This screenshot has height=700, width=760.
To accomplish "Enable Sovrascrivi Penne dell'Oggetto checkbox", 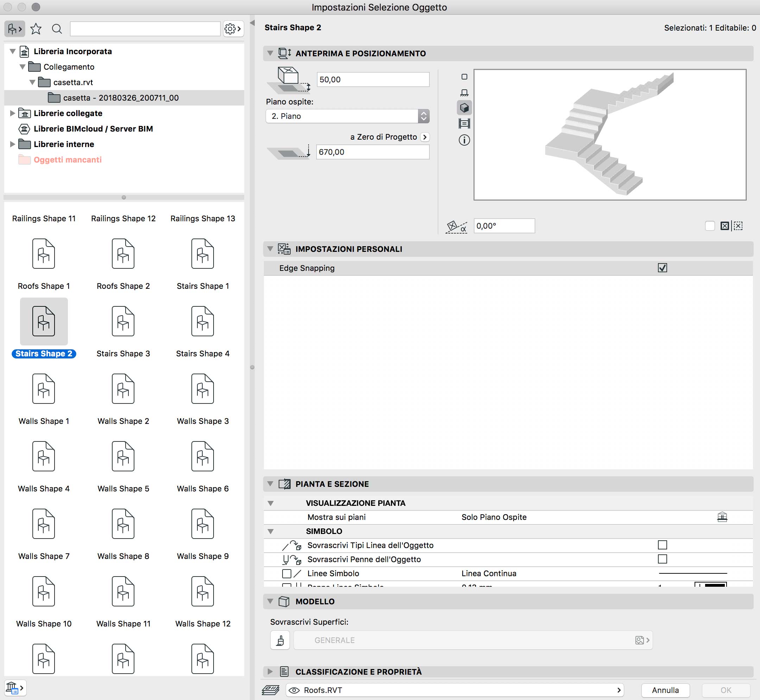I will click(x=662, y=559).
